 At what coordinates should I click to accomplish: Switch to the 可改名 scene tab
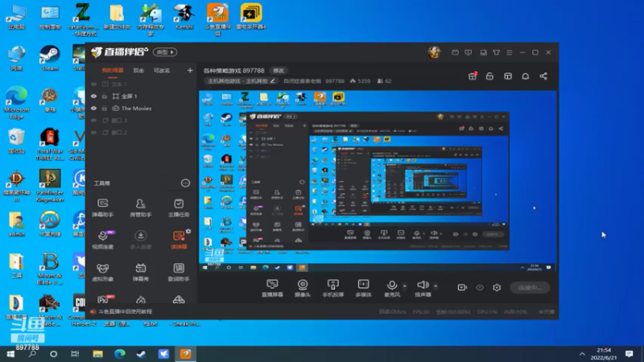162,71
